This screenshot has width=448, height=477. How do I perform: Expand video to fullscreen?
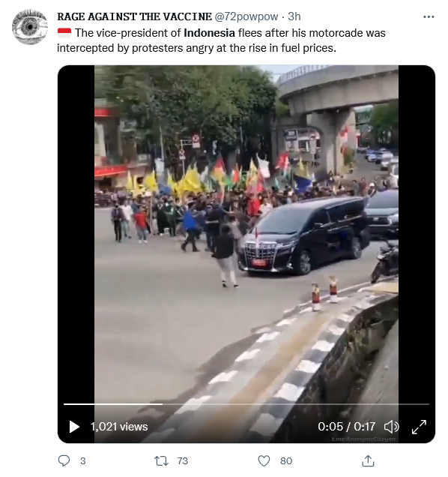(x=419, y=427)
